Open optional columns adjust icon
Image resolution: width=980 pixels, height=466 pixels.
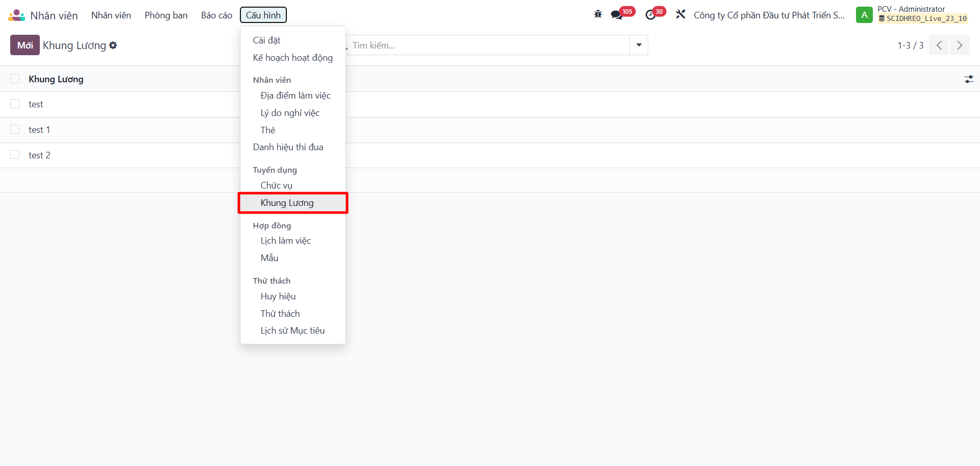[969, 79]
